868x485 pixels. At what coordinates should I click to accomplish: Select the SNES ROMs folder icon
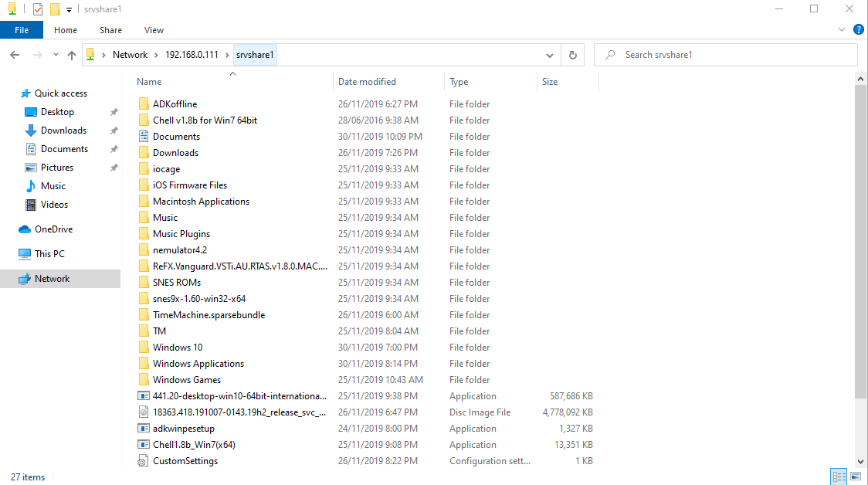coord(144,283)
